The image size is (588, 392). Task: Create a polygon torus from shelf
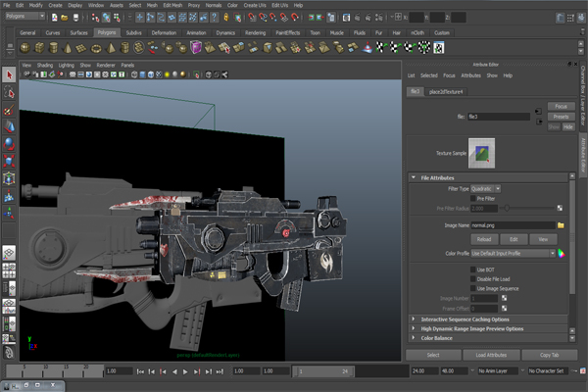pos(96,48)
